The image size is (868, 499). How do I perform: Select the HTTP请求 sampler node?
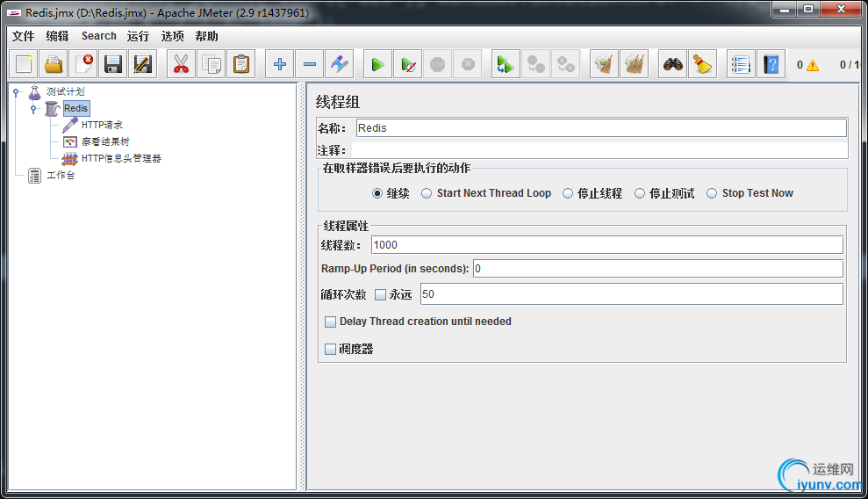click(102, 125)
